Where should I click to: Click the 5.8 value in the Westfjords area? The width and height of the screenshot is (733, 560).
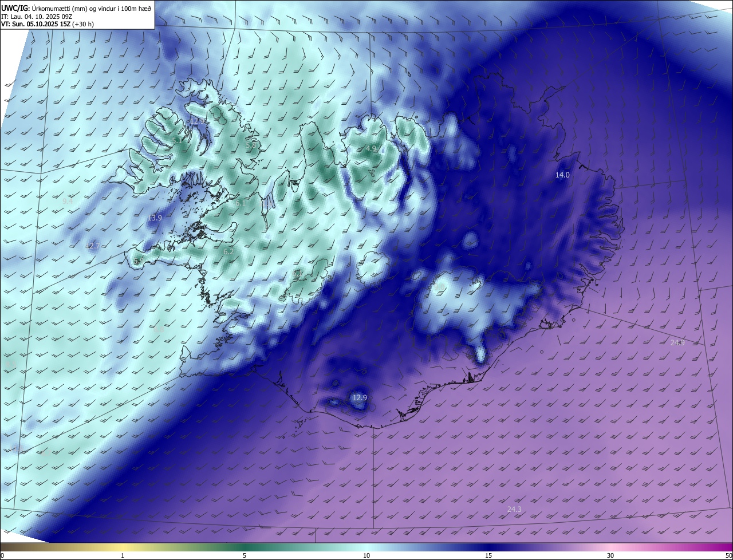[251, 145]
